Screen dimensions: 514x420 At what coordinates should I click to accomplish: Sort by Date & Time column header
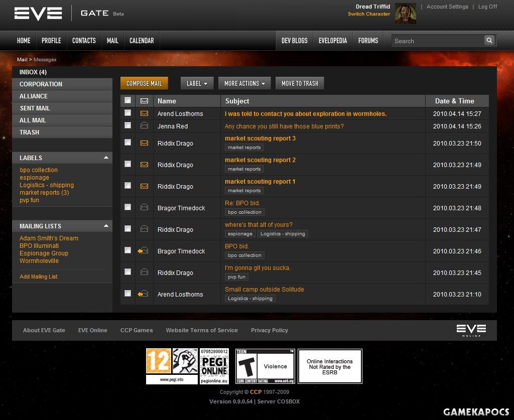pyautogui.click(x=454, y=101)
